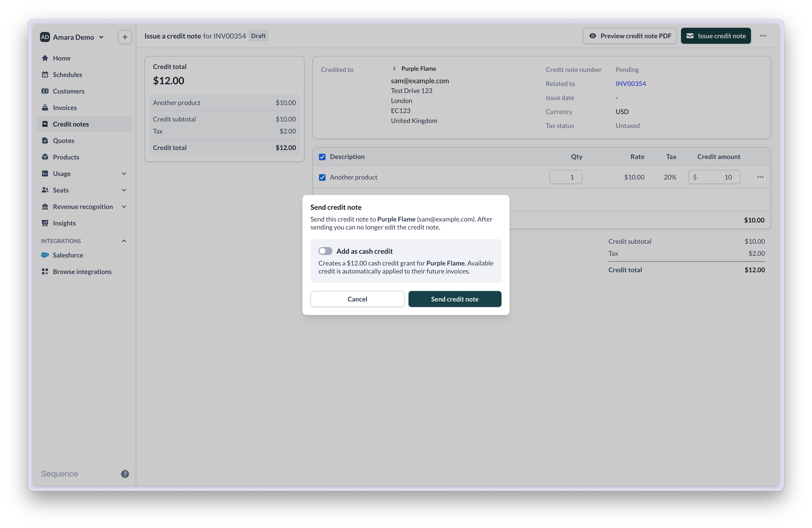Open help via question mark icon
812x528 pixels.
(125, 474)
